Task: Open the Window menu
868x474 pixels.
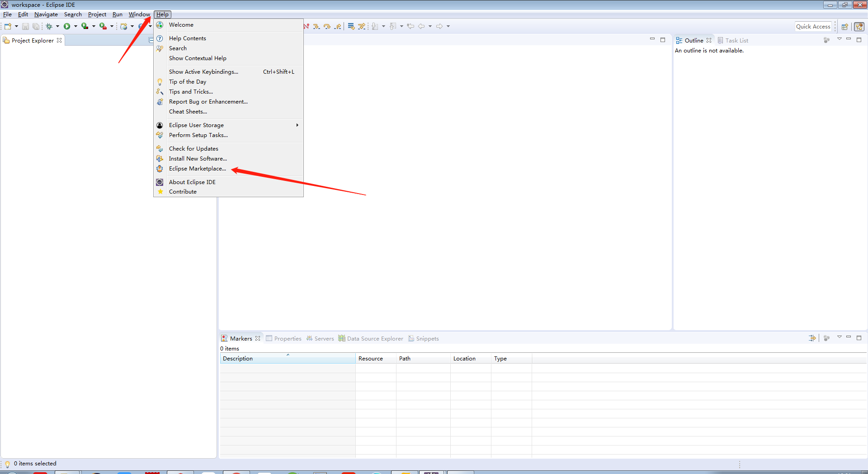Action: tap(139, 14)
